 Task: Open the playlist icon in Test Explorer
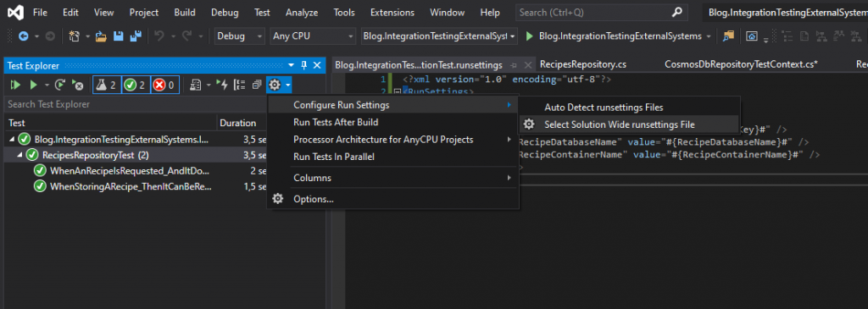[196, 85]
